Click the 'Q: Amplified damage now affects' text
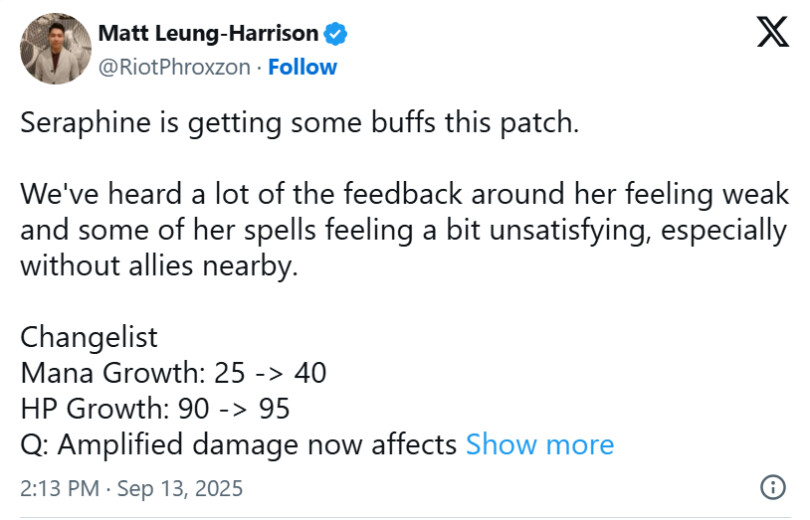 (x=239, y=443)
